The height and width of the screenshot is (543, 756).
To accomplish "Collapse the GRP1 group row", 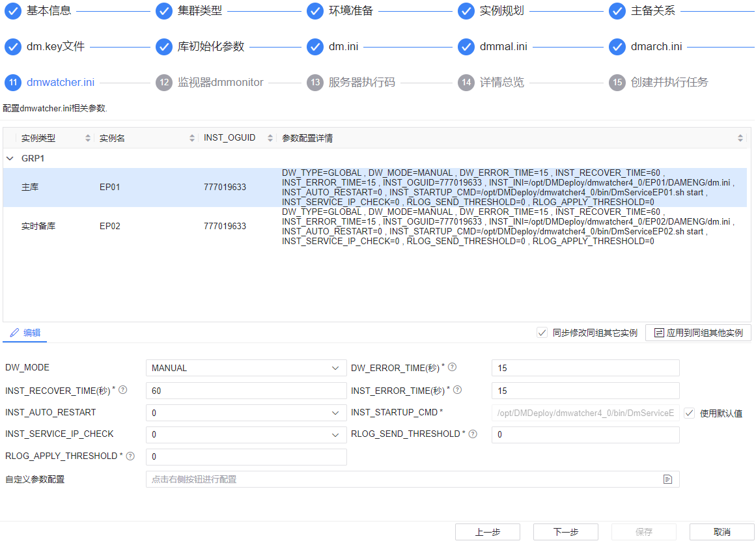I will point(10,158).
